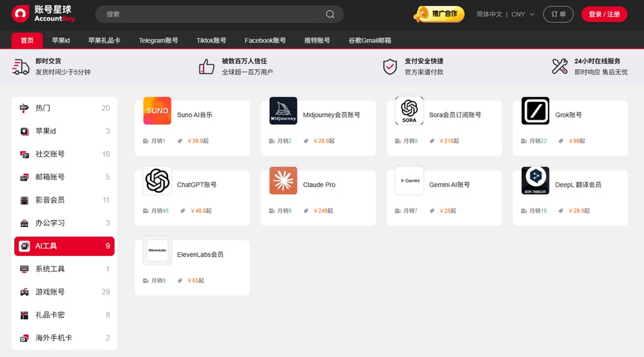Click the 全球超一百万用户 text
The height and width of the screenshot is (357, 644).
247,72
